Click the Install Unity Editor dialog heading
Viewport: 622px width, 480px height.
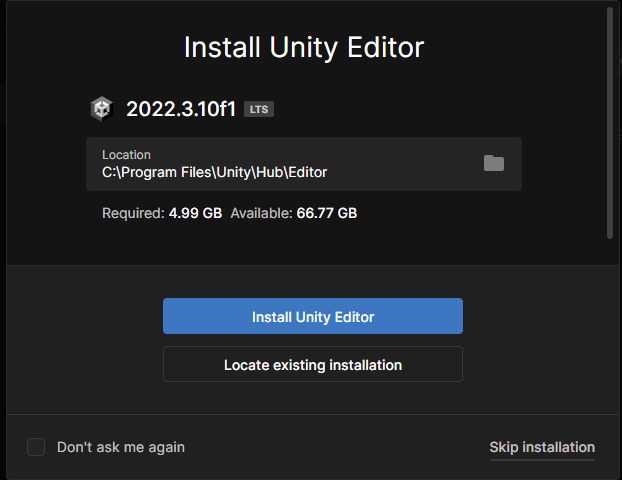point(304,48)
